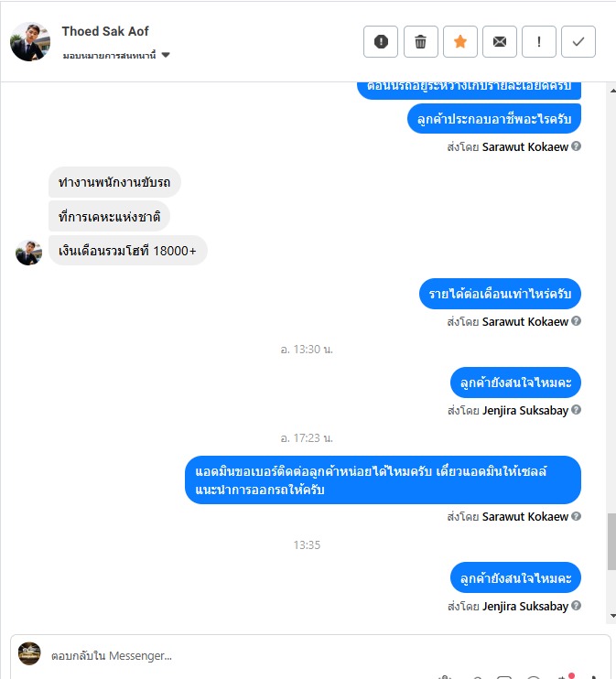Screen dimensions: 616x679
Task: Grab the chat scrollbar thumb
Action: pyautogui.click(x=611, y=542)
